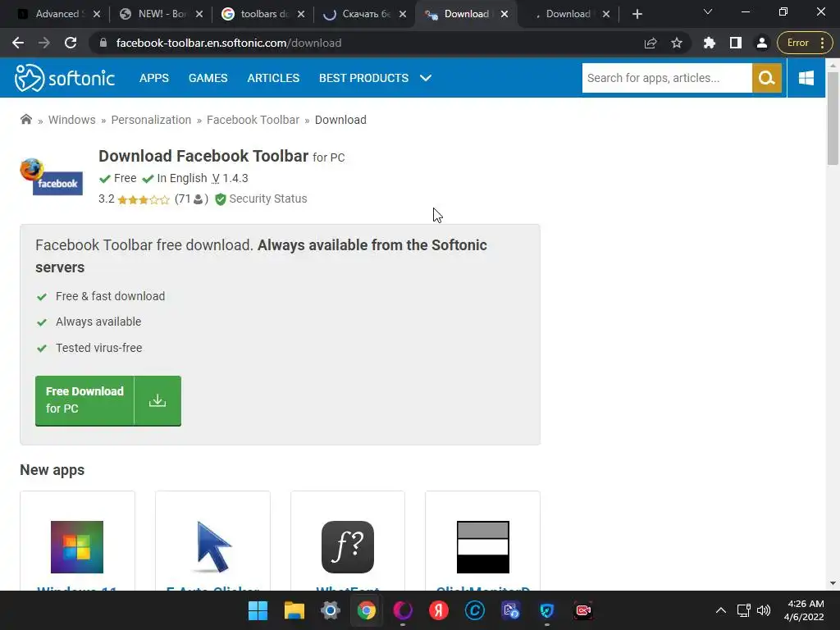Open the Windows breadcrumb link
This screenshot has width=840, height=630.
coord(72,120)
